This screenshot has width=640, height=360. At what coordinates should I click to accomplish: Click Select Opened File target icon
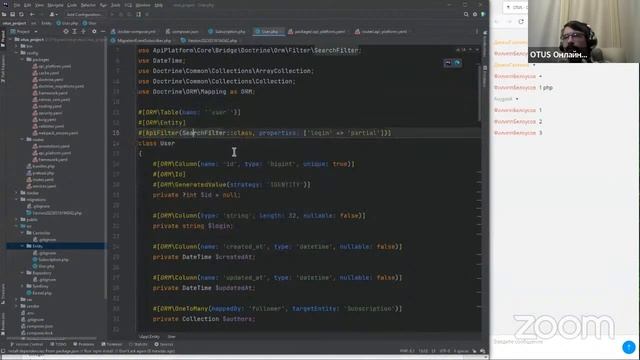[x=66, y=31]
